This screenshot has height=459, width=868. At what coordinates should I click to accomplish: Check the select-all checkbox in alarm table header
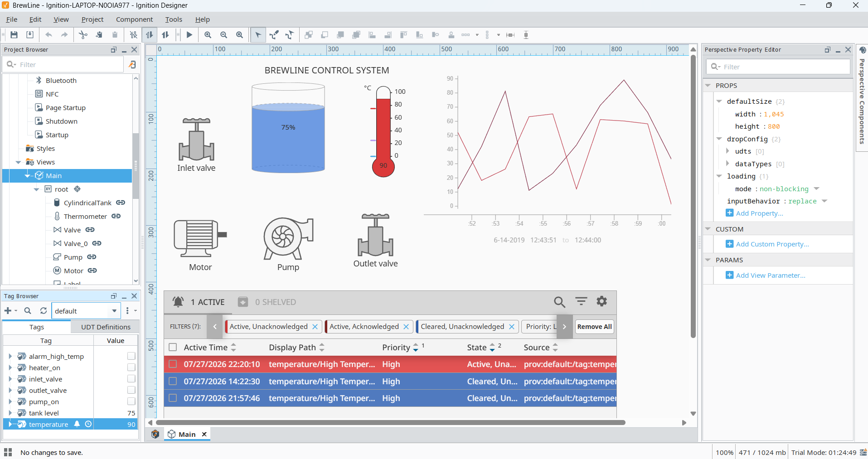point(173,347)
